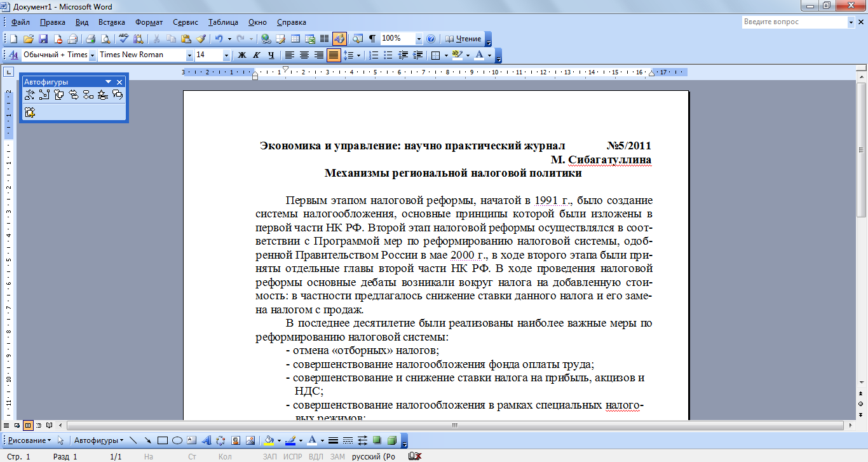Image resolution: width=868 pixels, height=462 pixels.
Task: Insert a table
Action: tap(295, 39)
